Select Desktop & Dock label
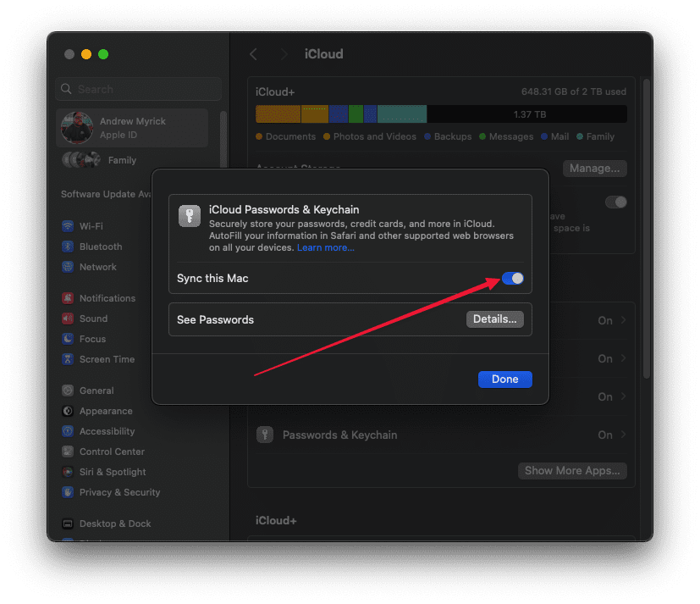 tap(115, 524)
